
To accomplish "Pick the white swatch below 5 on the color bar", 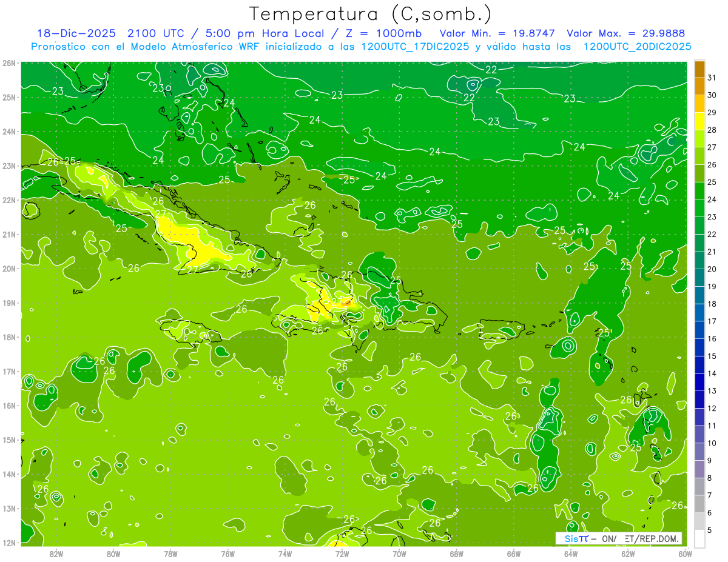I will coord(699,538).
